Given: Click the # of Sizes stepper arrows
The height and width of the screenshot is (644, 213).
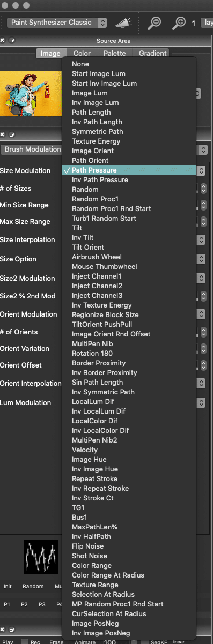Looking at the screenshot, I should point(203,188).
